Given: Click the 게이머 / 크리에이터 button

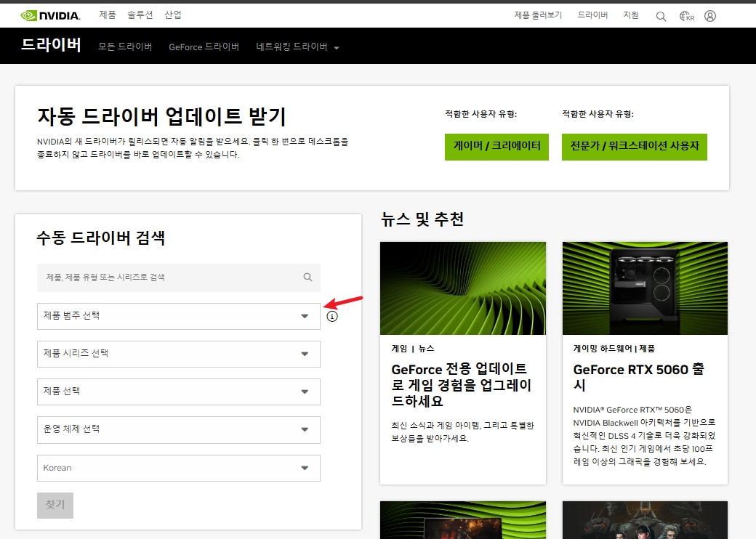Looking at the screenshot, I should [496, 147].
